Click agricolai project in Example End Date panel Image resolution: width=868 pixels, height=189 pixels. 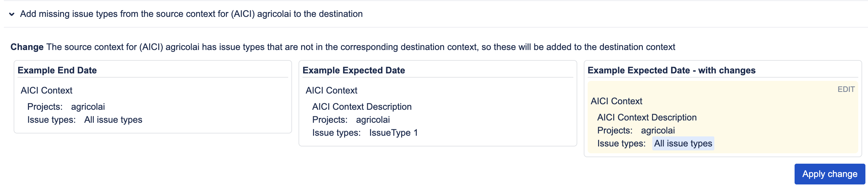[x=88, y=107]
